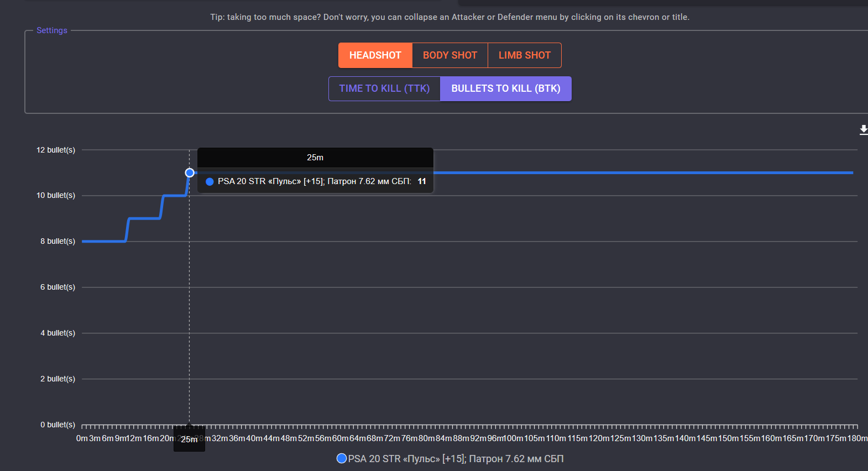The height and width of the screenshot is (471, 868).
Task: Click the 175m distance axis label
Action: [836, 438]
